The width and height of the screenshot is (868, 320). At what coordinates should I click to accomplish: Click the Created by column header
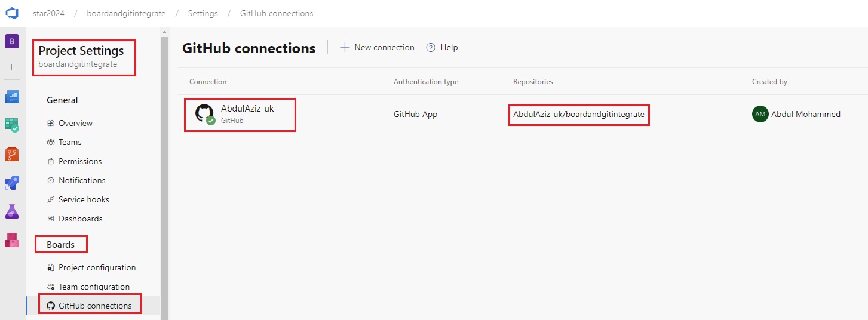tap(769, 82)
